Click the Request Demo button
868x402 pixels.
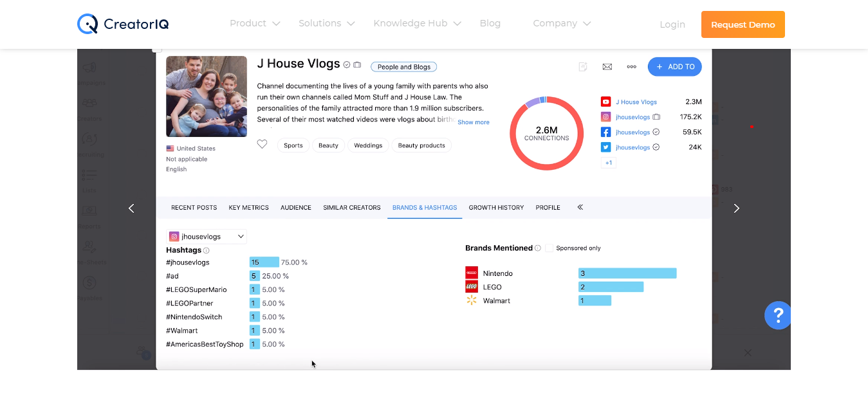743,24
